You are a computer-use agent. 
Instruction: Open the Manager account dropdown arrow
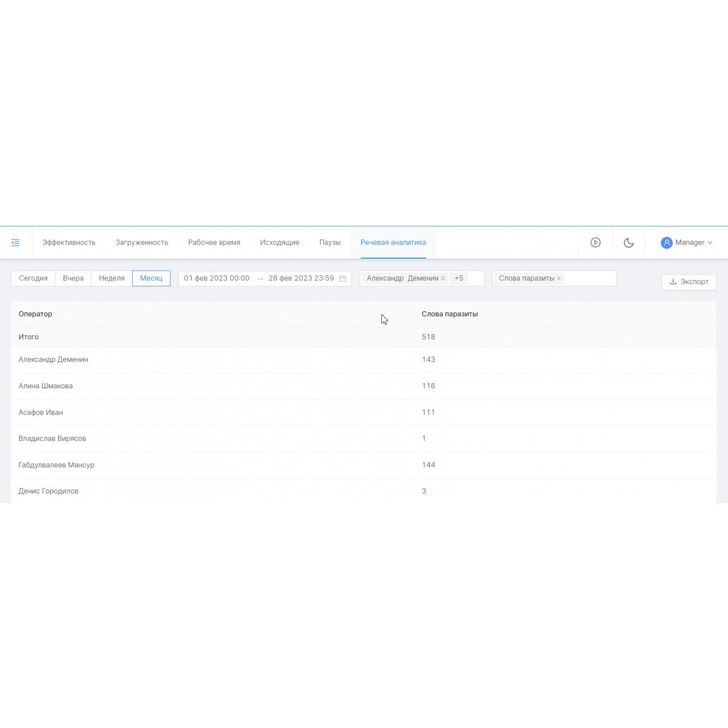tap(710, 243)
